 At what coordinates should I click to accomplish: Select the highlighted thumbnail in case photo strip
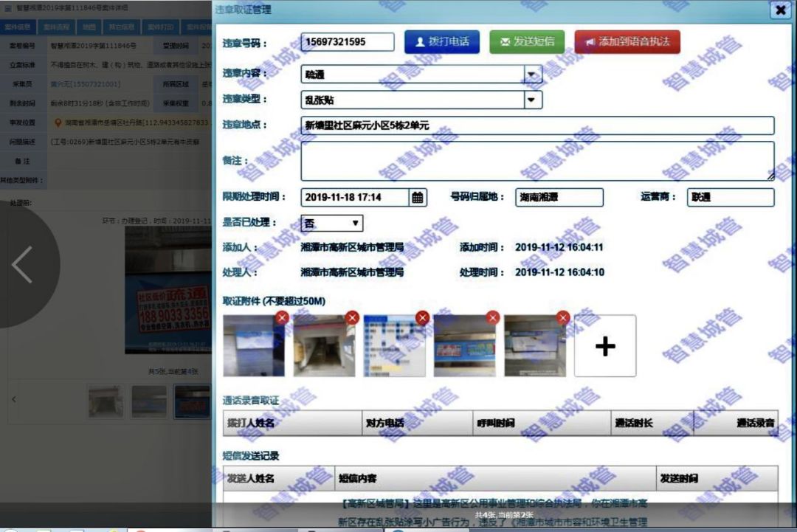[x=192, y=401]
